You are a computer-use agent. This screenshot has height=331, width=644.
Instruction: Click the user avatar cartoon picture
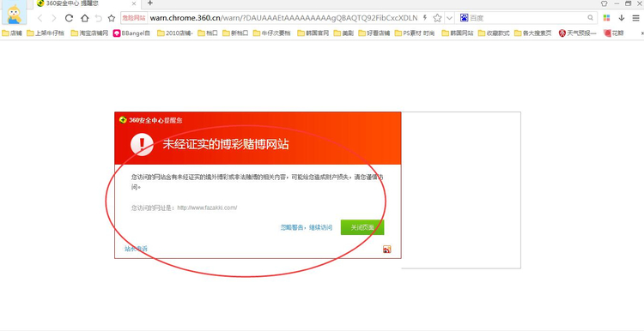[15, 13]
